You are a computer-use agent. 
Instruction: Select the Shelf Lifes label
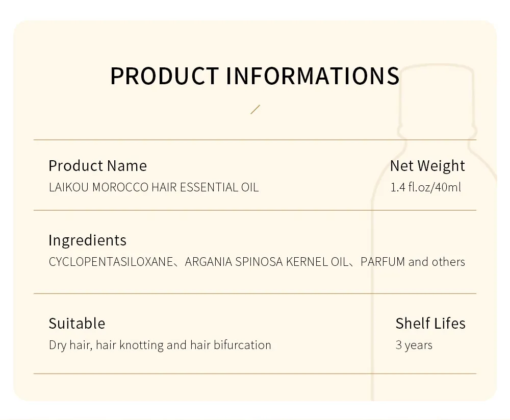pyautogui.click(x=430, y=324)
